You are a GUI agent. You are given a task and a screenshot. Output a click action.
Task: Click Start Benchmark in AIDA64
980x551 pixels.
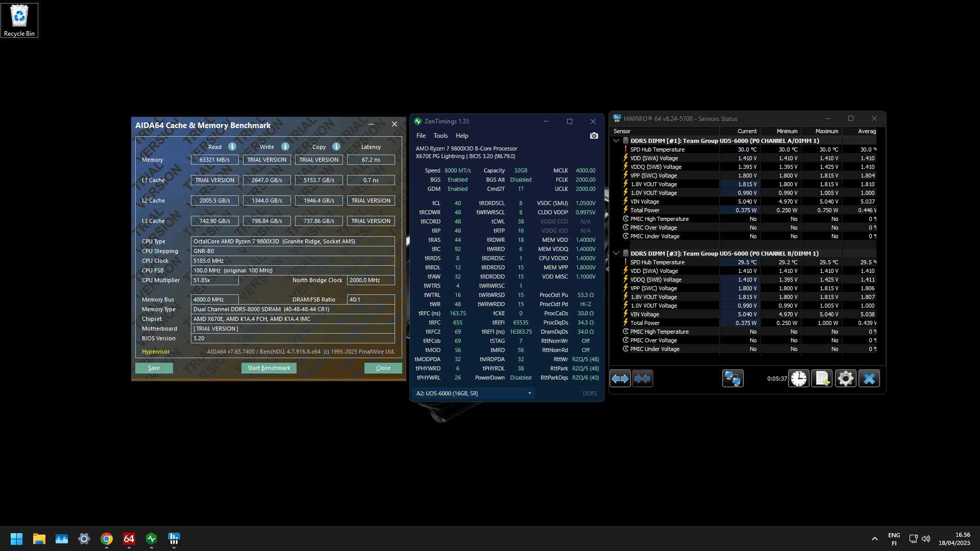click(269, 368)
